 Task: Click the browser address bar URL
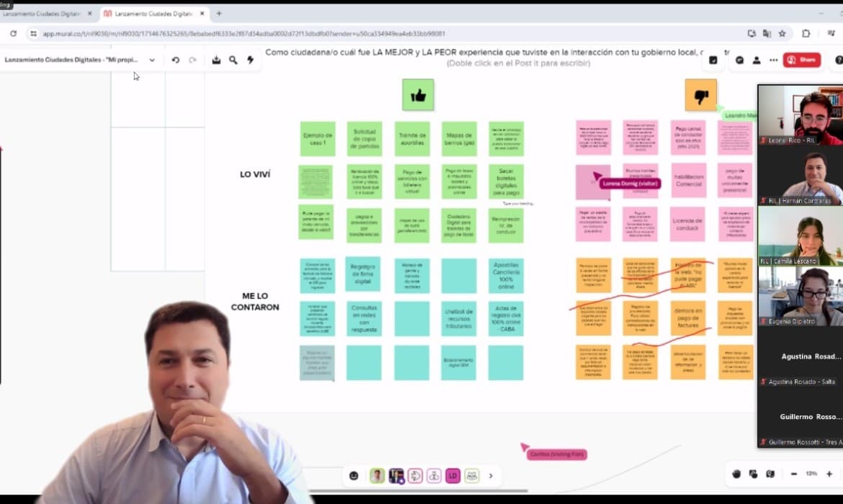click(244, 34)
